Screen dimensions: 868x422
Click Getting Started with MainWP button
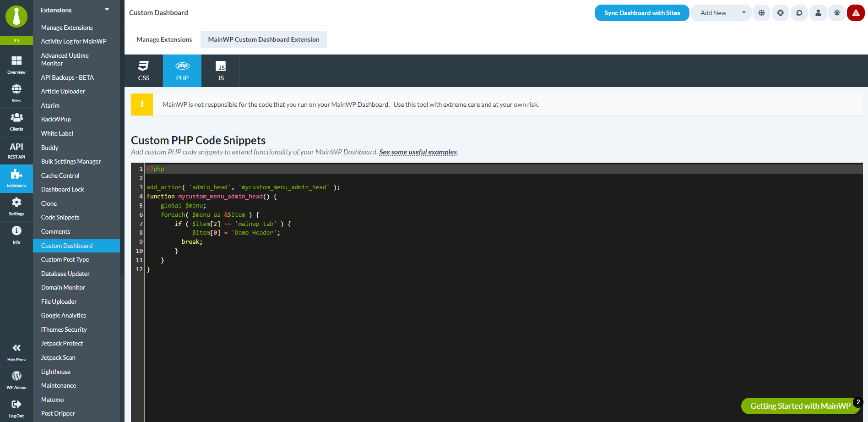(800, 406)
